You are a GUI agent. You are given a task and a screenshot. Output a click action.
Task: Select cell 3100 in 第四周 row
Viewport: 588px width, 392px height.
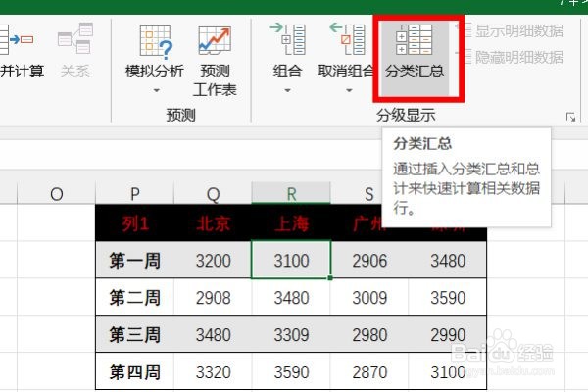(448, 371)
